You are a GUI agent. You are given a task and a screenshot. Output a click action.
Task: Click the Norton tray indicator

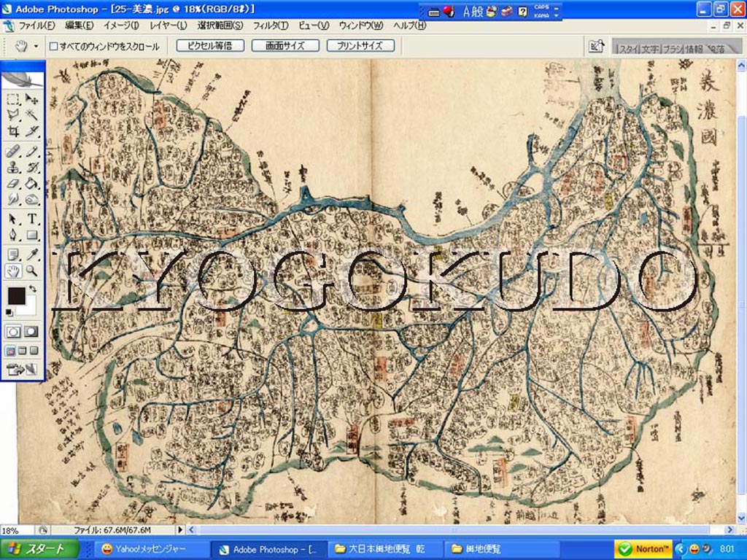coord(643,549)
